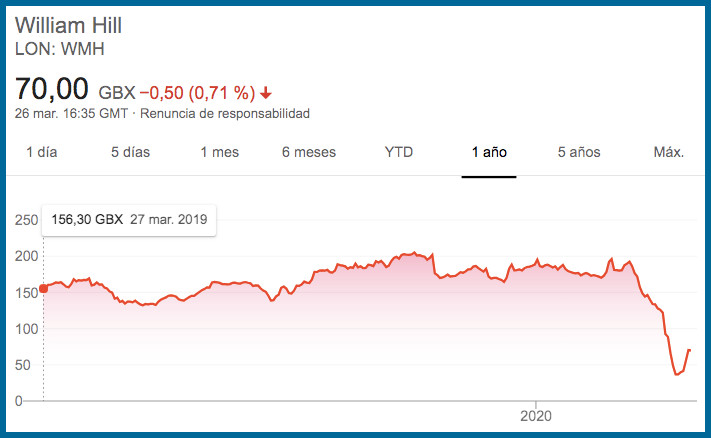Click the William Hill title
Viewport: 711px width, 438px height.
coord(68,25)
